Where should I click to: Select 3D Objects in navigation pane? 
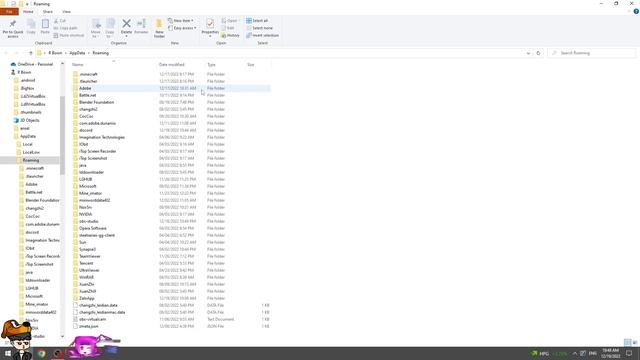(x=27, y=120)
